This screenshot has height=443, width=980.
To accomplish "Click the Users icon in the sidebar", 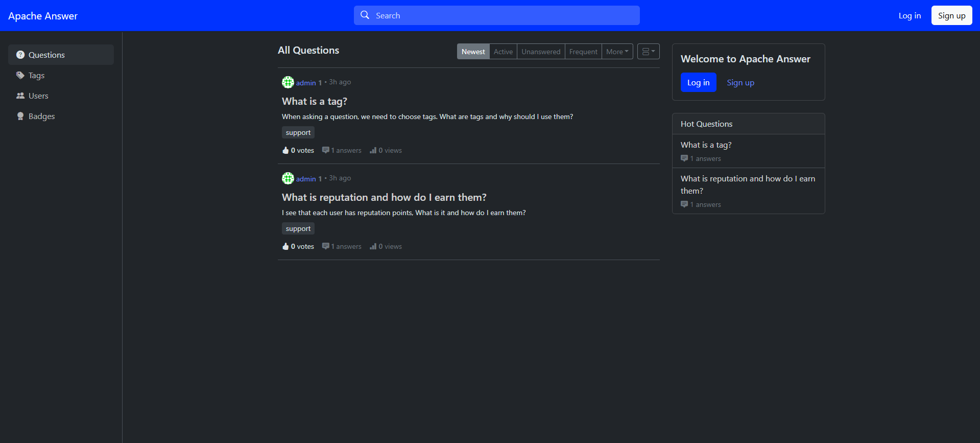I will pyautogui.click(x=20, y=96).
